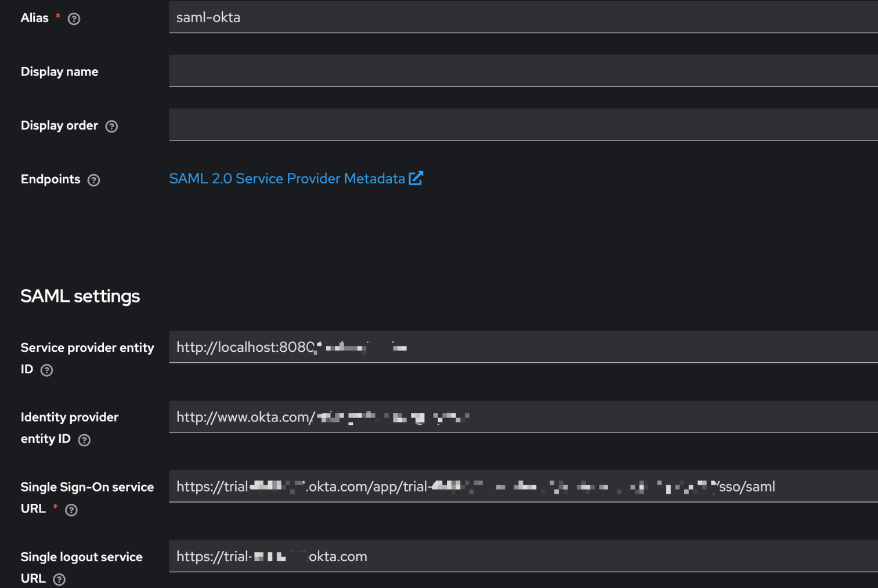Focus the Single logout service URL field
Viewport: 878px width, 588px height.
[x=523, y=556]
